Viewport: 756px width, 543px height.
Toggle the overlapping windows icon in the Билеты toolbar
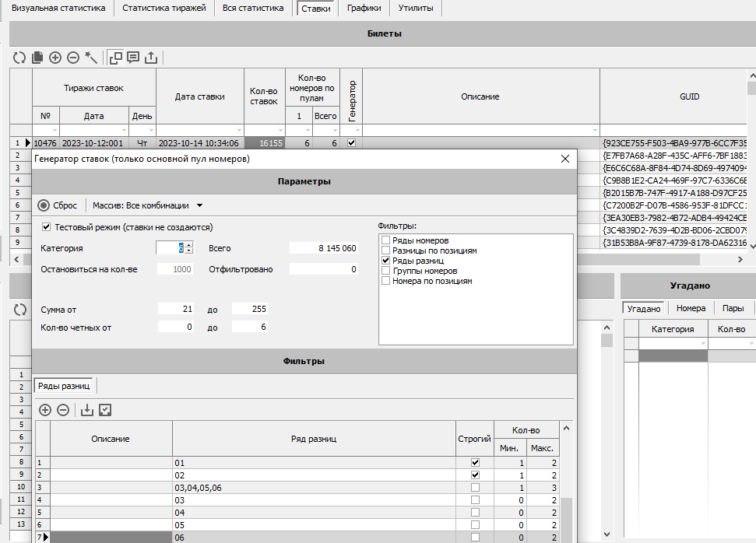pyautogui.click(x=116, y=58)
